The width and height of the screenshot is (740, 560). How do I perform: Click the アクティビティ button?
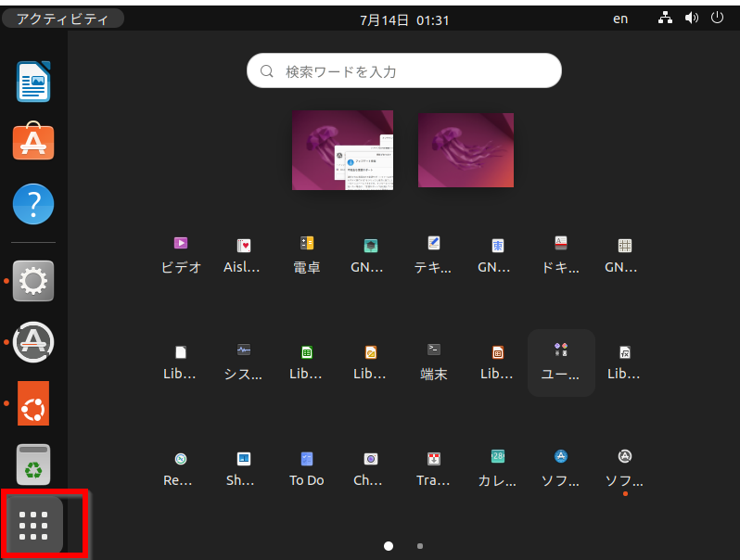[62, 19]
